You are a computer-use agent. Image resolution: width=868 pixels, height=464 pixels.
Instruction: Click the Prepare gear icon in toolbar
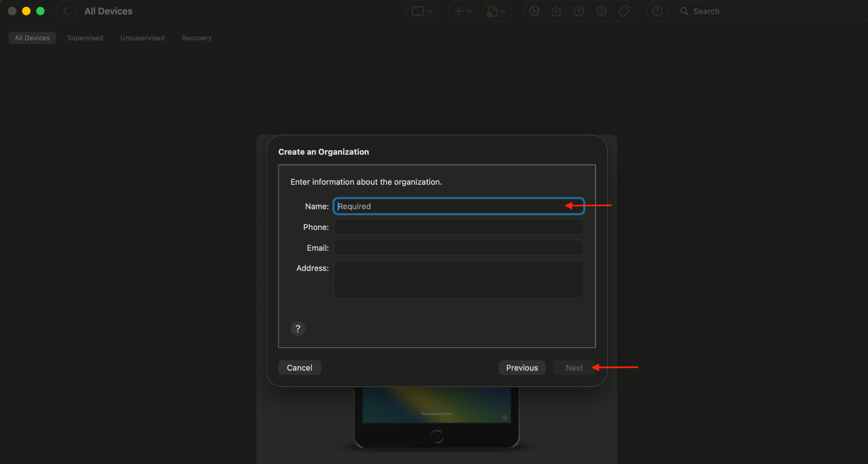tap(534, 11)
